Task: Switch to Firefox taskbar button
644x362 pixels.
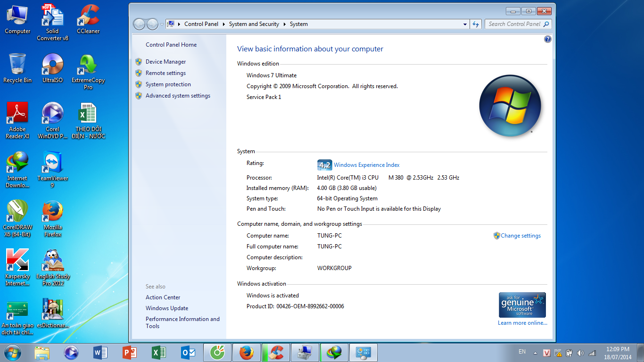Action: pos(247,353)
